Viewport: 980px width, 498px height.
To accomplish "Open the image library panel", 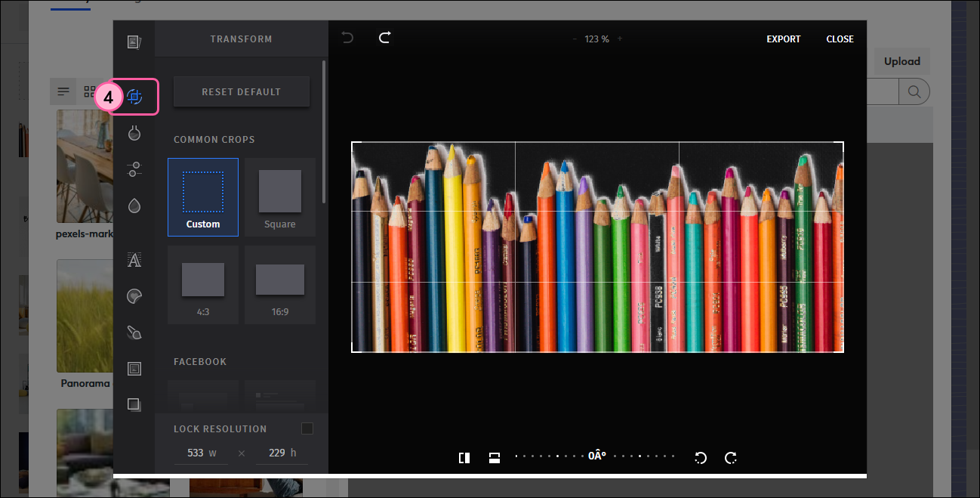I will click(x=134, y=42).
